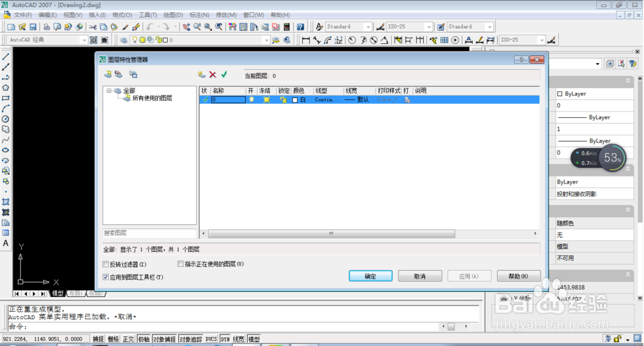
Task: Select the Multiline Text A tool
Action: [6, 244]
